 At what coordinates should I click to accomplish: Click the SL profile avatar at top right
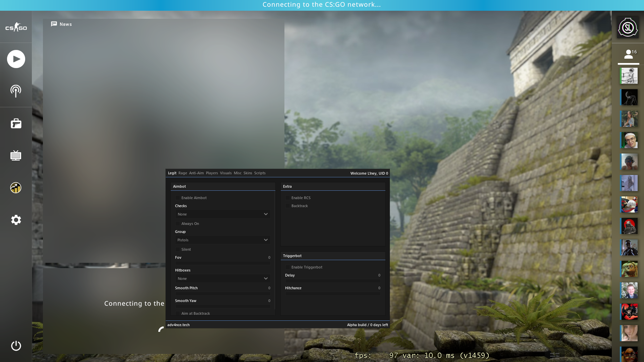tap(628, 27)
